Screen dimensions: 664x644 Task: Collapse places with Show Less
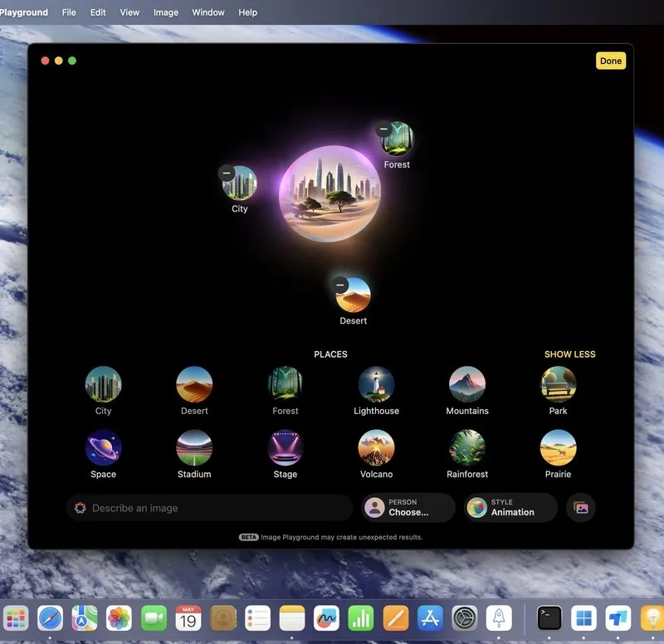tap(569, 354)
